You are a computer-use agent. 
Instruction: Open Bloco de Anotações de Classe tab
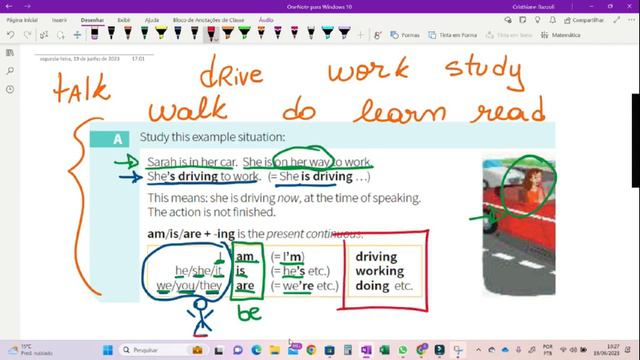[x=208, y=20]
